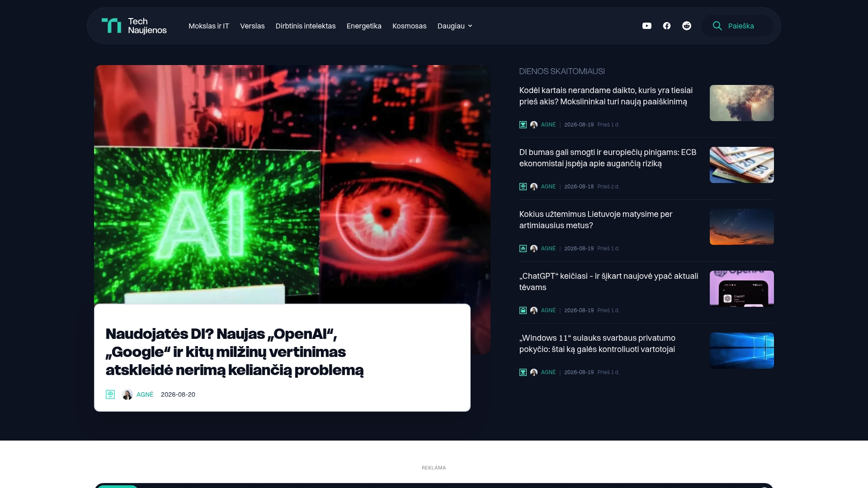Click author avatar for ECB DI bumas article
The height and width of the screenshot is (488, 868).
(x=534, y=187)
